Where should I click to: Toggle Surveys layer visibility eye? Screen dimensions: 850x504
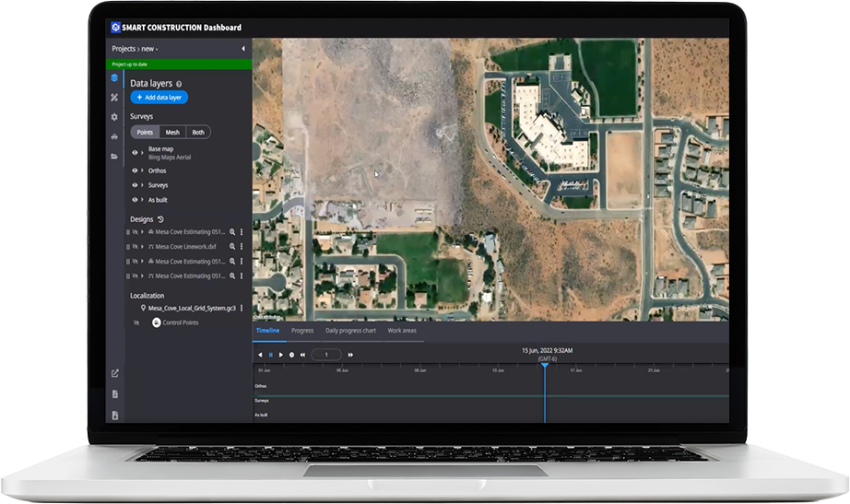tap(135, 185)
